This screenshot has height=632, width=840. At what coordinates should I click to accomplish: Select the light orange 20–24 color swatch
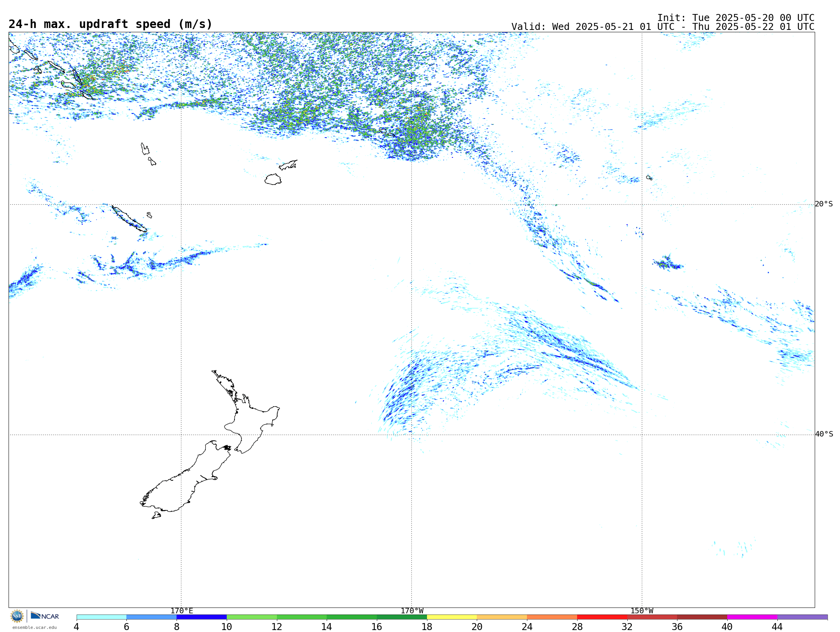(502, 617)
